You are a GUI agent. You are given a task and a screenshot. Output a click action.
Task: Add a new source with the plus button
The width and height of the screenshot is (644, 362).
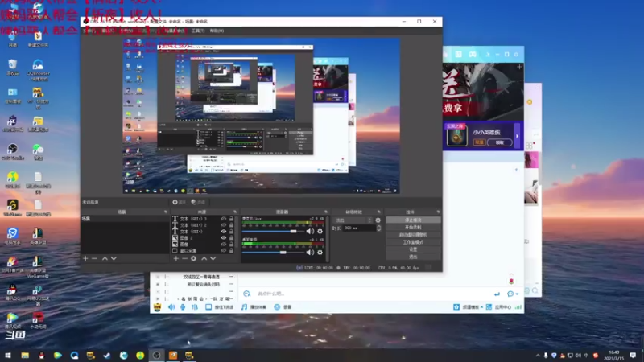pos(175,258)
